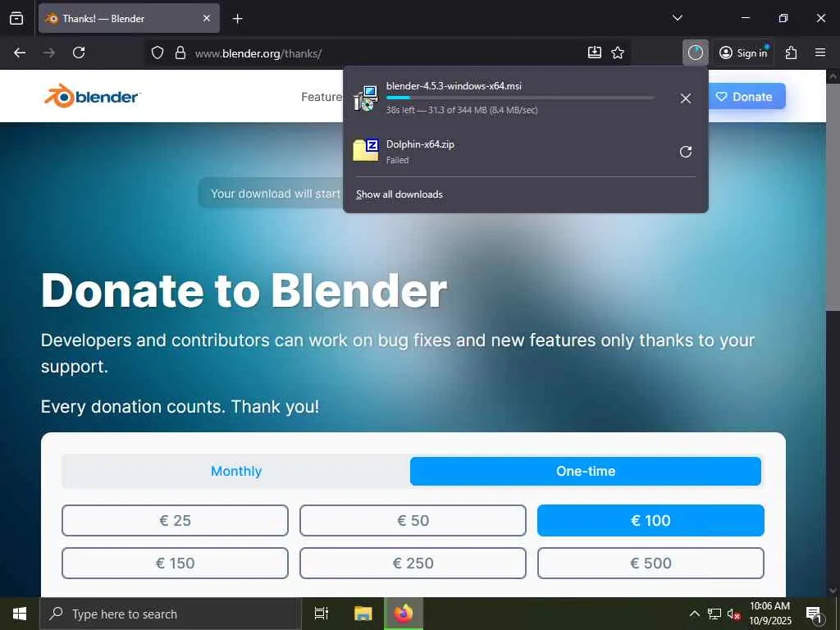Click 'Every donation counts. Thank you!' text
840x630 pixels.
click(x=180, y=407)
